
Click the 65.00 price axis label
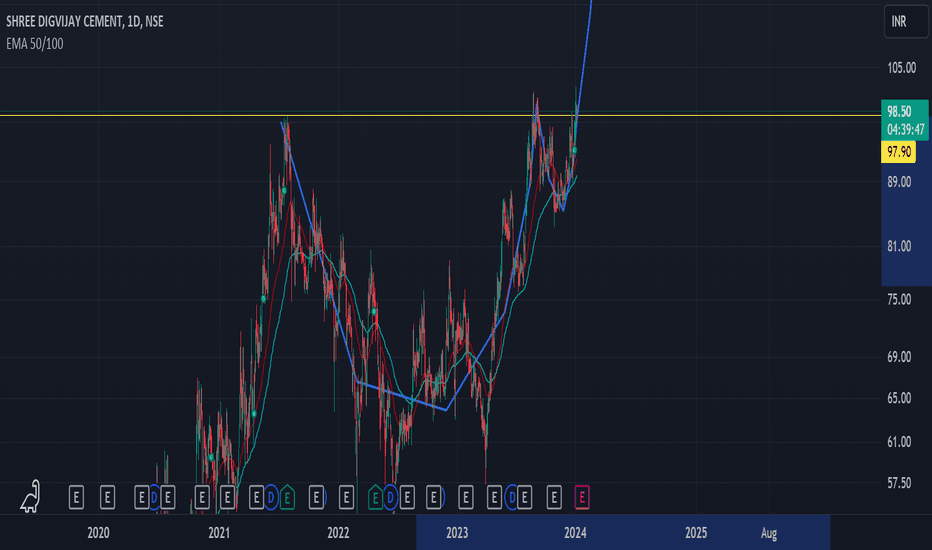pos(899,398)
